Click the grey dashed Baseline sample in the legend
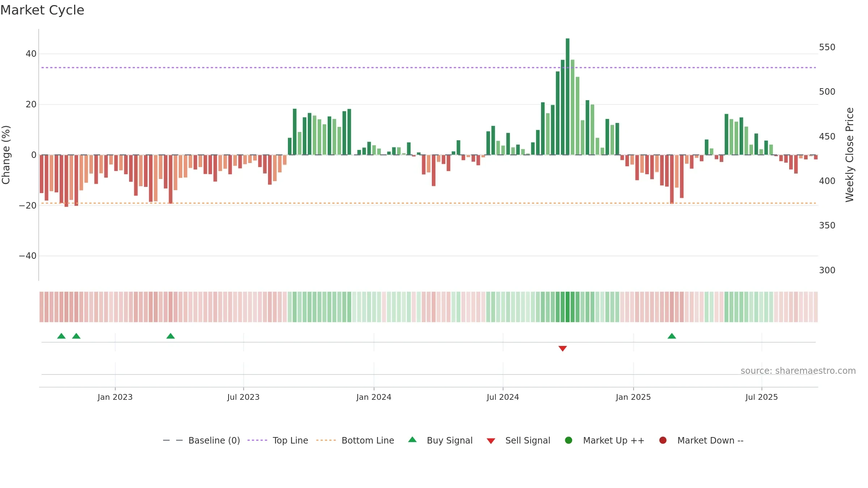 173,440
